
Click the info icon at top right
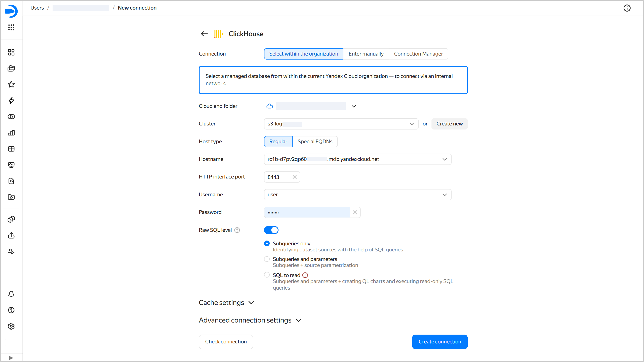tap(627, 8)
